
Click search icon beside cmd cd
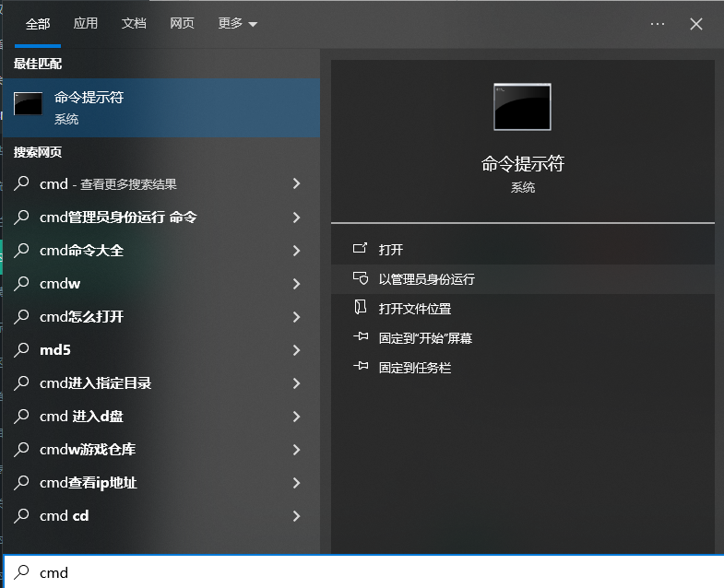pyautogui.click(x=21, y=516)
